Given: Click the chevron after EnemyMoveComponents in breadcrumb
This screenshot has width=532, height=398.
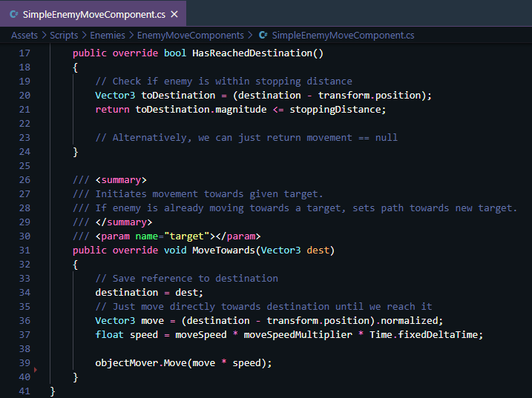Looking at the screenshot, I should coord(250,35).
